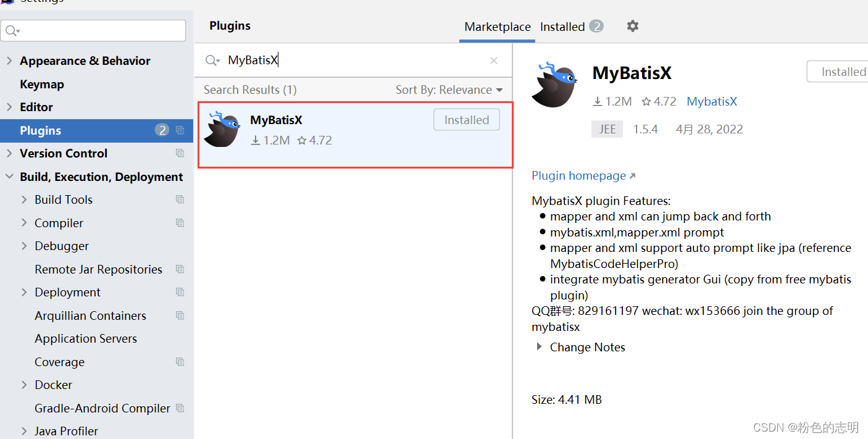Image resolution: width=868 pixels, height=439 pixels.
Task: Expand the Java Profiler node
Action: click(x=24, y=431)
